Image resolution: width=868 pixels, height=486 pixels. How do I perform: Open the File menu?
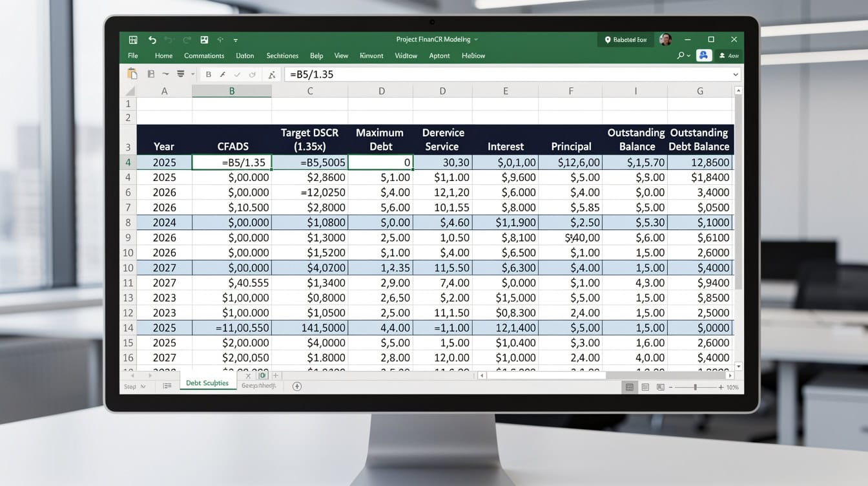(x=133, y=56)
